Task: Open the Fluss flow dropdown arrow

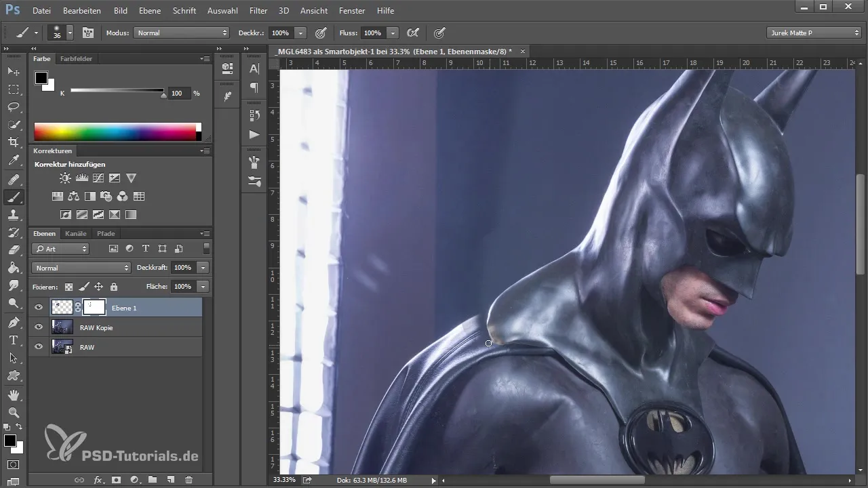Action: pyautogui.click(x=393, y=33)
